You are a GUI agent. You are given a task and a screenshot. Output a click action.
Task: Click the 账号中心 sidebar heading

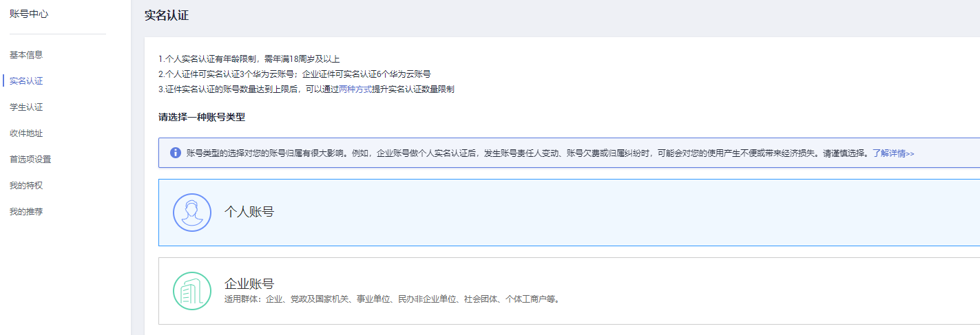point(29,14)
